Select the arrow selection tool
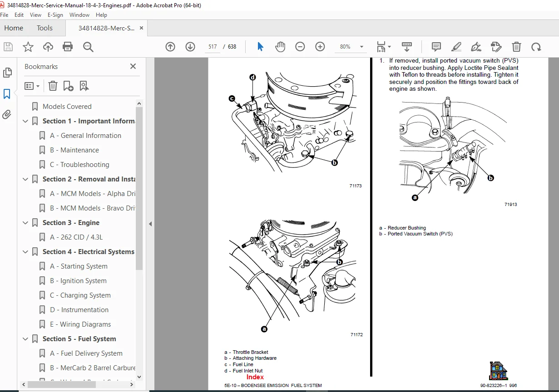This screenshot has width=559, height=392. 260,47
